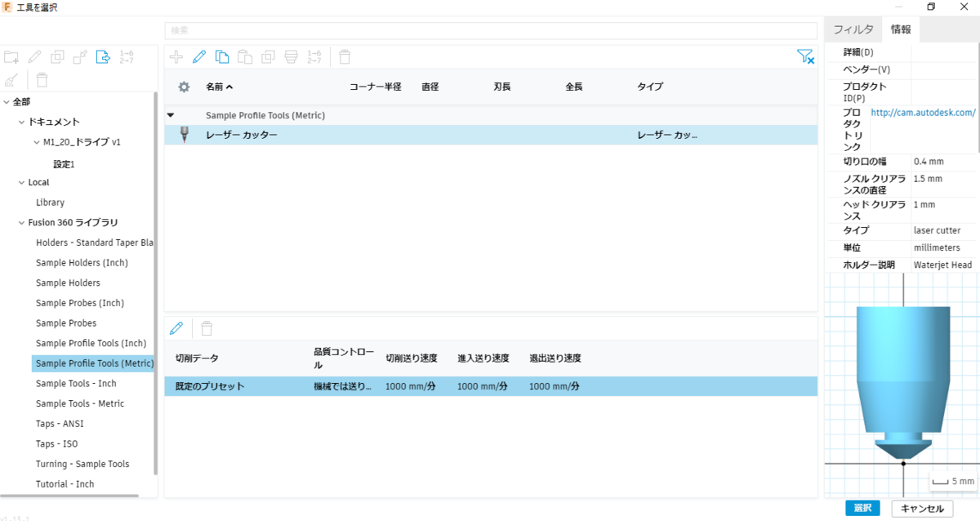Open the cam.autodesk.com product link
This screenshot has width=980, height=521.
[924, 113]
